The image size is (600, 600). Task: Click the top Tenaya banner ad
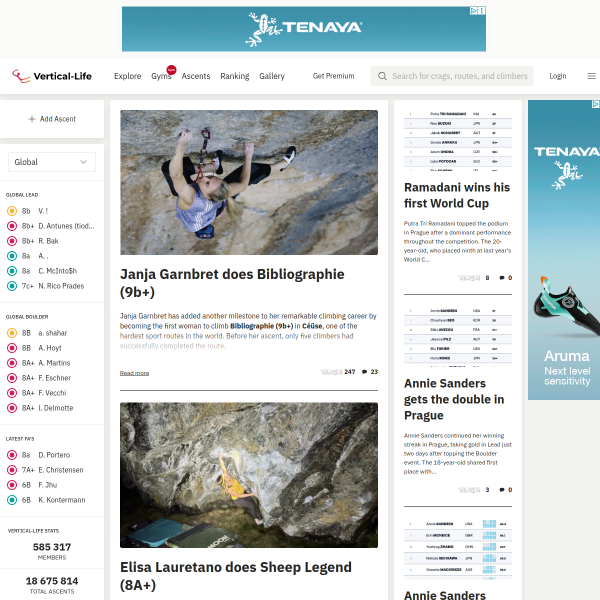[x=304, y=29]
